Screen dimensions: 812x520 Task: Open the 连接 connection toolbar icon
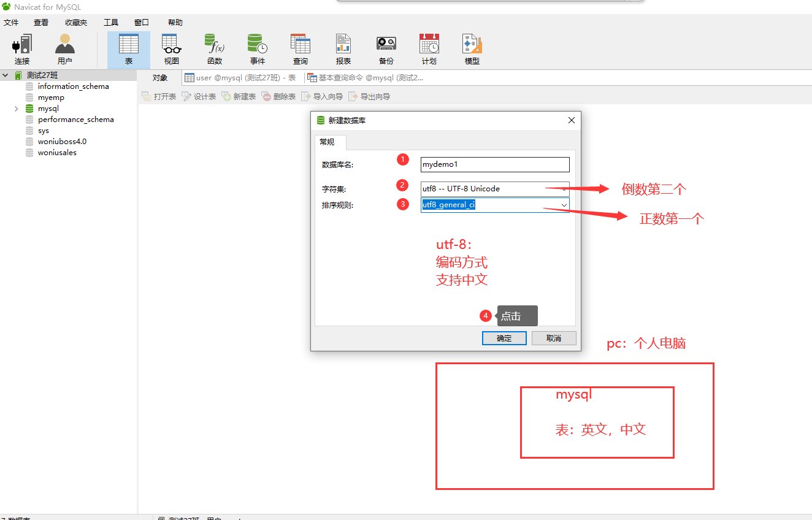22,50
